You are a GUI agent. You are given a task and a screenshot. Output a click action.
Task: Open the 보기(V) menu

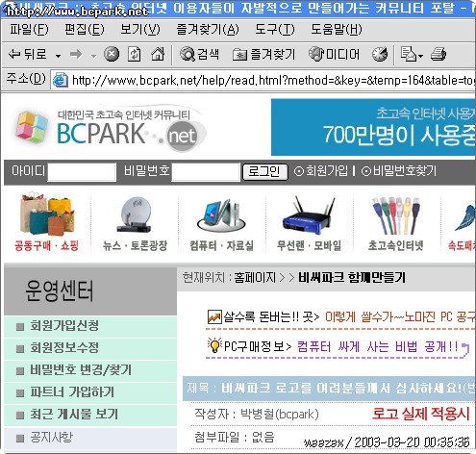[x=140, y=30]
